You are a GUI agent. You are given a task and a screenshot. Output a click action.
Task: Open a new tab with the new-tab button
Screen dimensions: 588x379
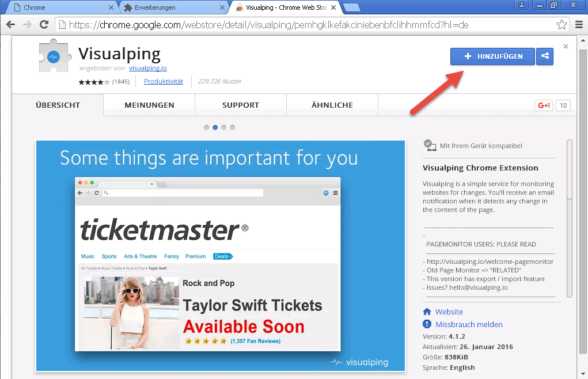(x=352, y=7)
